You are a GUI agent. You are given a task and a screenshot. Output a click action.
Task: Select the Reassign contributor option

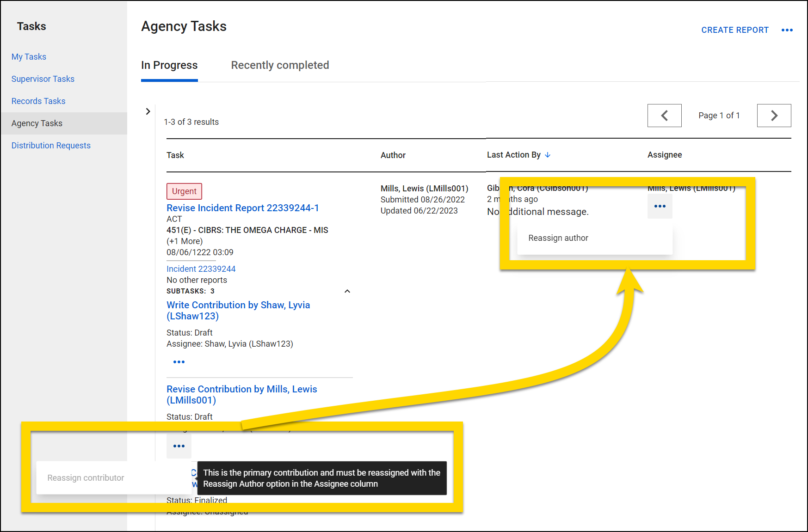tap(85, 477)
